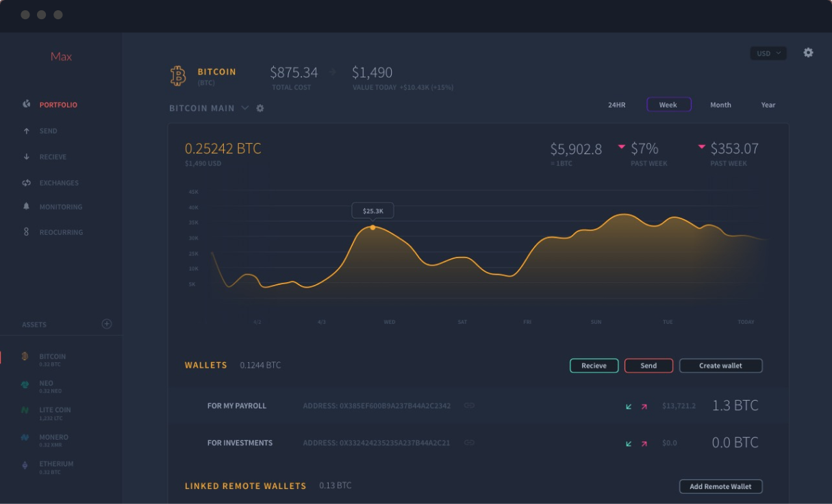Click the 1.3 BTC wallet balance
832x504 pixels.
click(735, 405)
